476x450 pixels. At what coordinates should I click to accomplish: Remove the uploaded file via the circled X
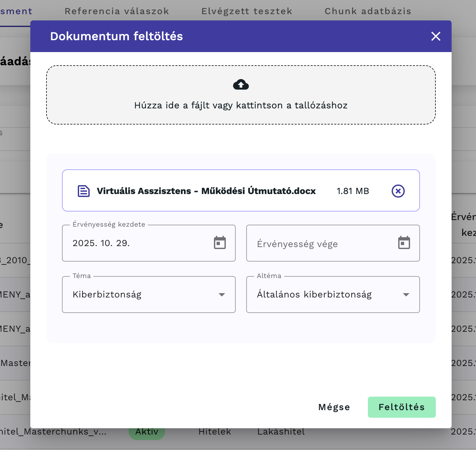tap(398, 191)
